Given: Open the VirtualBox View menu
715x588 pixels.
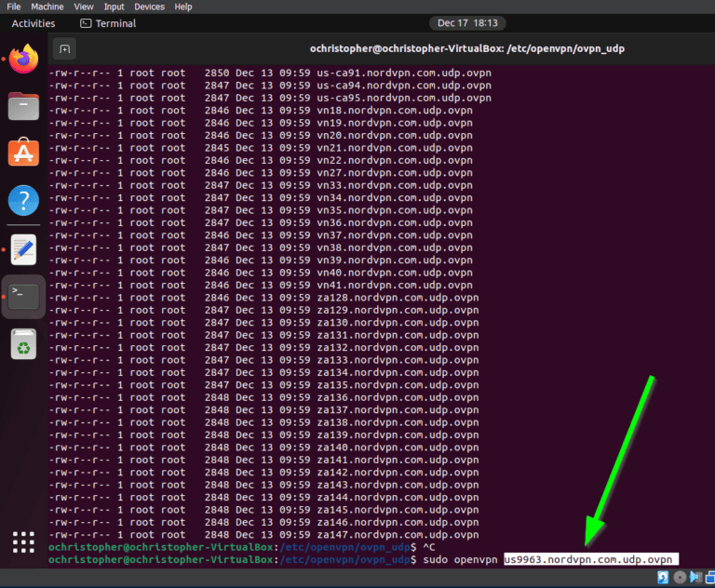Looking at the screenshot, I should click(84, 7).
